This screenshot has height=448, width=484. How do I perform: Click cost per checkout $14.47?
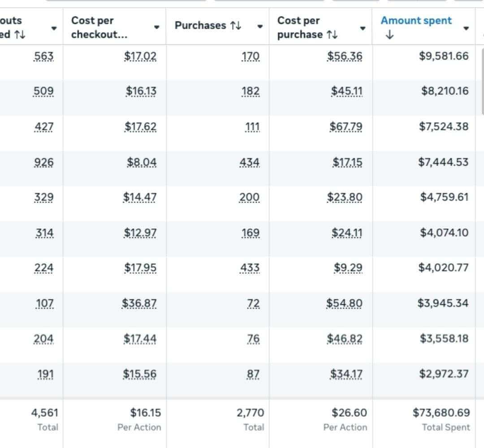[x=139, y=198]
